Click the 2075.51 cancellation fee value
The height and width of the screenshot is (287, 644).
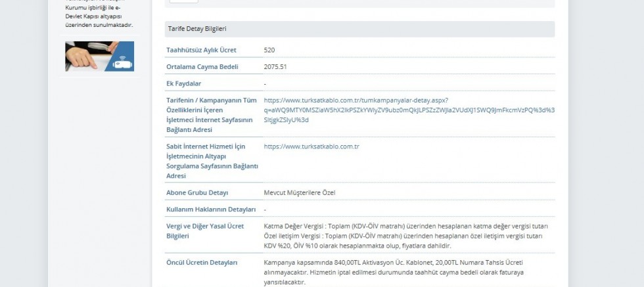[275, 66]
